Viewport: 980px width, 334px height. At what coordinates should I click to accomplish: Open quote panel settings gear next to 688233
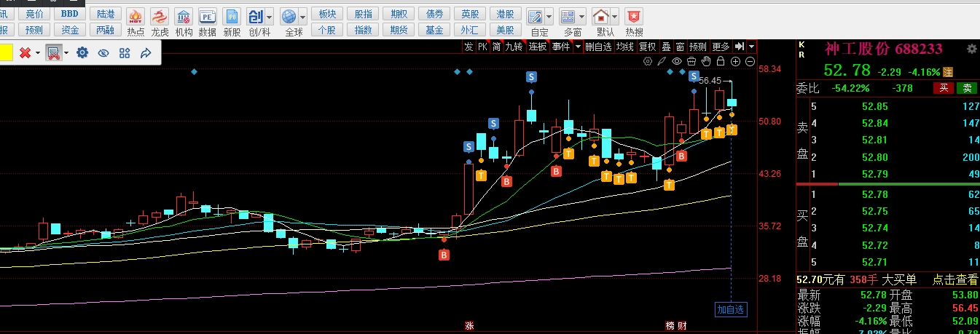point(971,49)
